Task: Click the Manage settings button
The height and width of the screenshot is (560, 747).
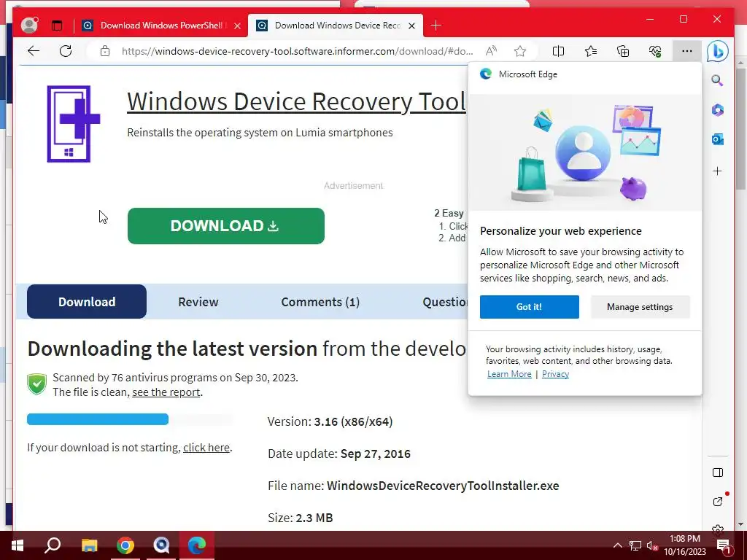Action: pos(640,307)
